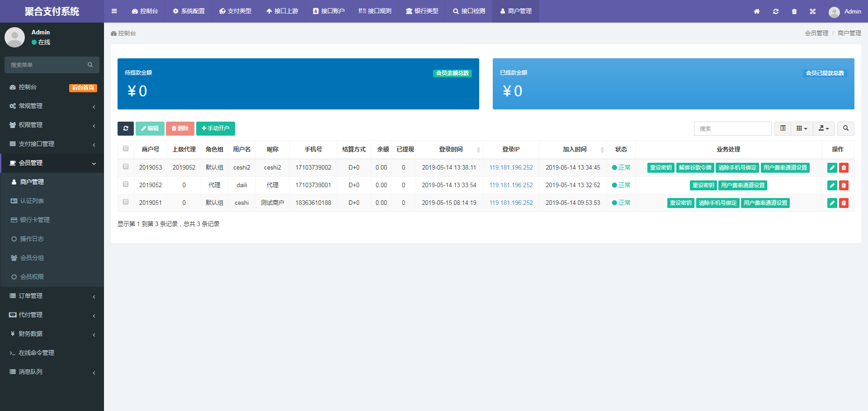Click the home icon in top bar
The height and width of the screenshot is (411, 868).
(756, 11)
